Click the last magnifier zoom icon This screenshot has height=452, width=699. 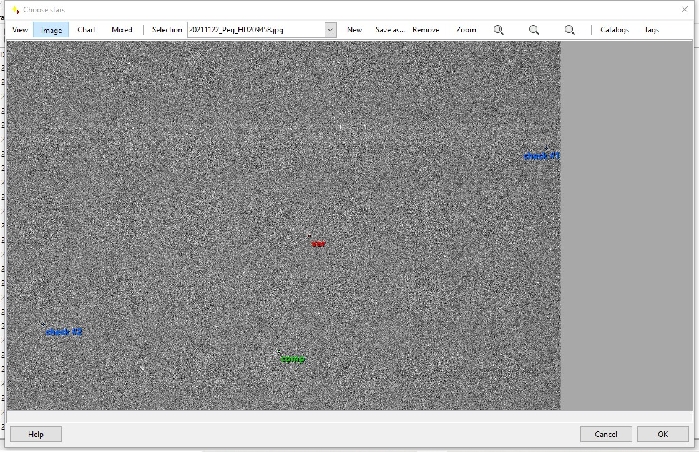[x=569, y=30]
